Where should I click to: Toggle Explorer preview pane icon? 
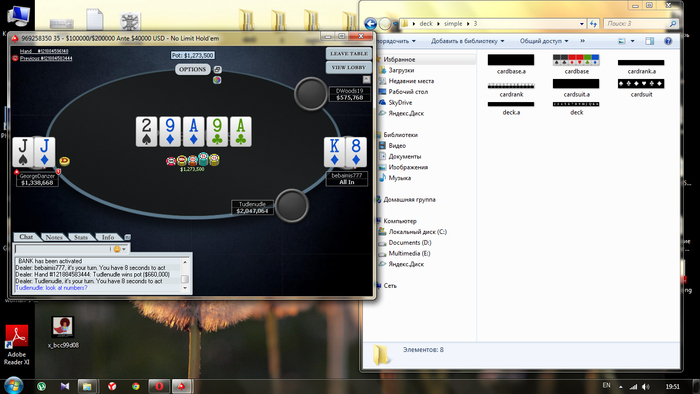650,41
